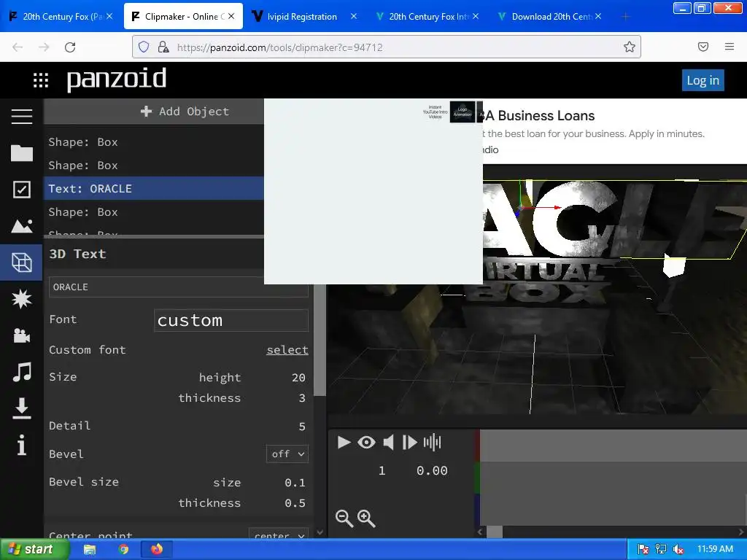Click the Custom font select link
Screen dimensions: 747x560
click(287, 350)
